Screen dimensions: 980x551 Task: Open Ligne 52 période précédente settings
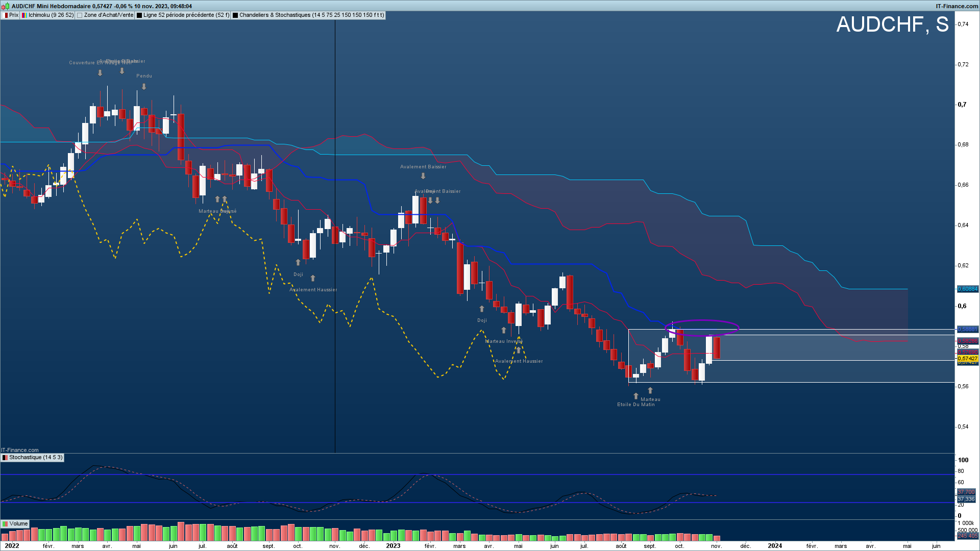tap(186, 15)
